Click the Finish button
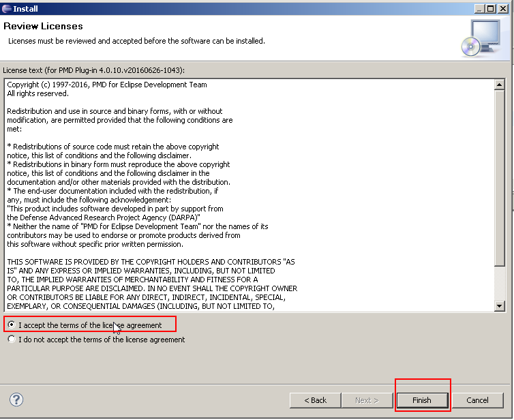The width and height of the screenshot is (514, 420). click(x=422, y=400)
